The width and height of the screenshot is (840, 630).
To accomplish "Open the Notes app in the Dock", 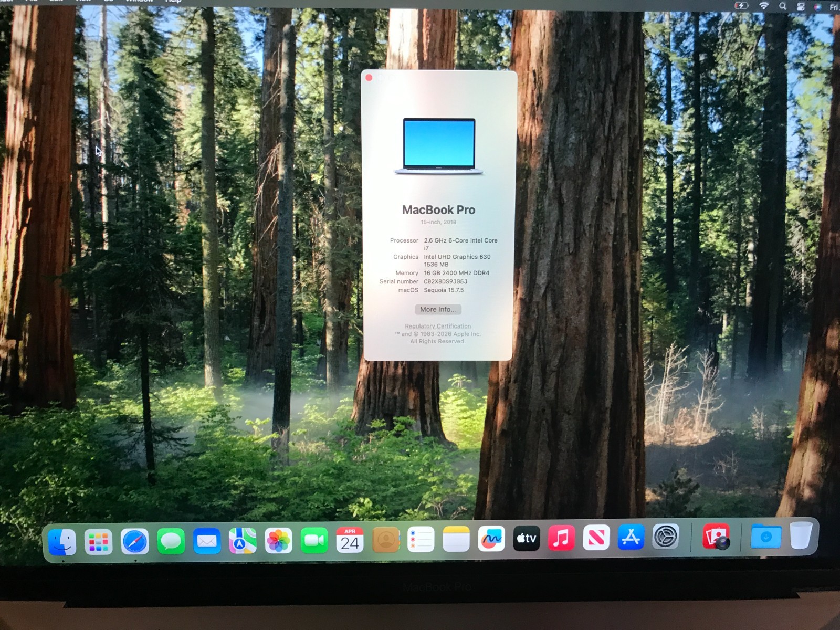I will pos(456,539).
